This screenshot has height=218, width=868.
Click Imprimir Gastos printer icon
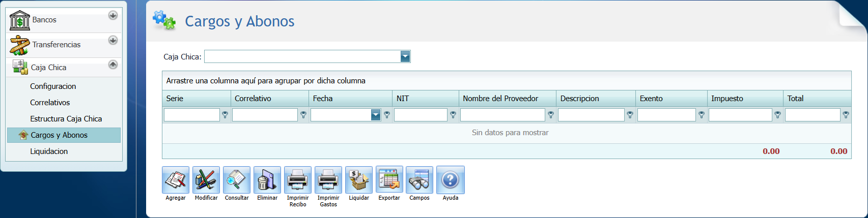pos(328,180)
